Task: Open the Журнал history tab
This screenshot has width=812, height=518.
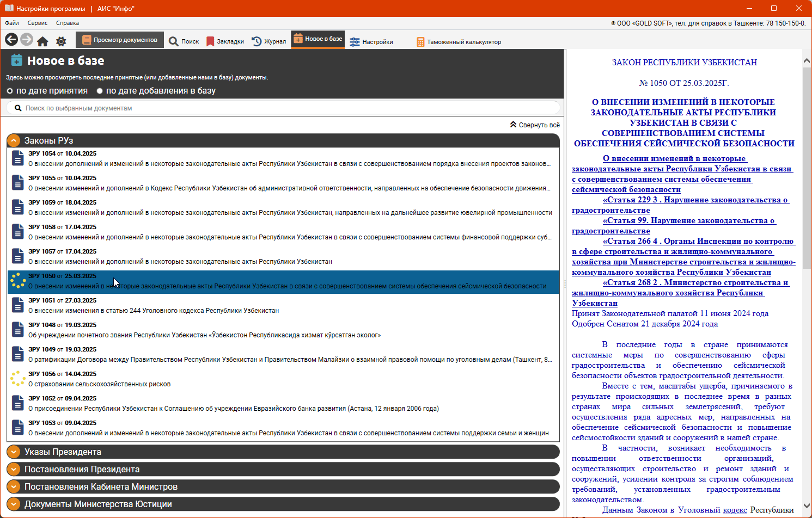Action: click(x=268, y=41)
